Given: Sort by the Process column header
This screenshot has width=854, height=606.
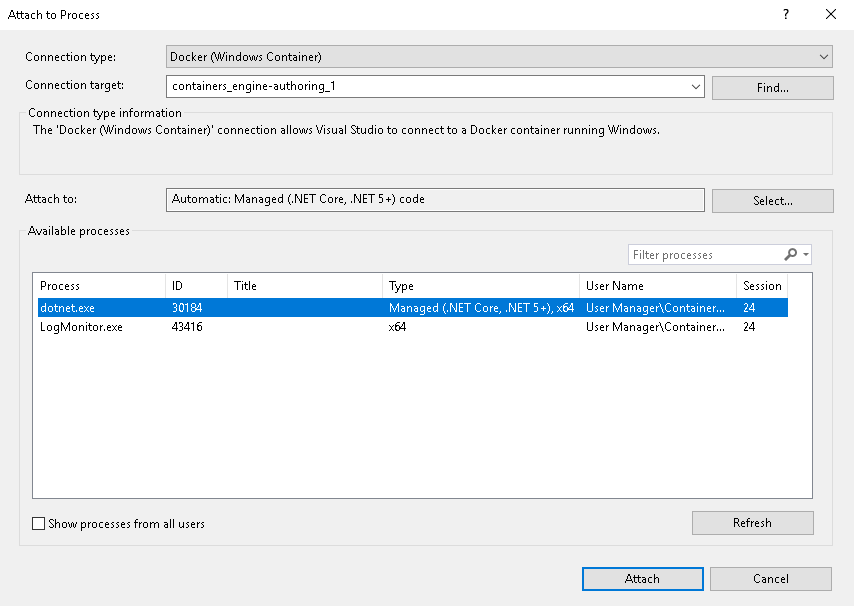Looking at the screenshot, I should tap(101, 286).
